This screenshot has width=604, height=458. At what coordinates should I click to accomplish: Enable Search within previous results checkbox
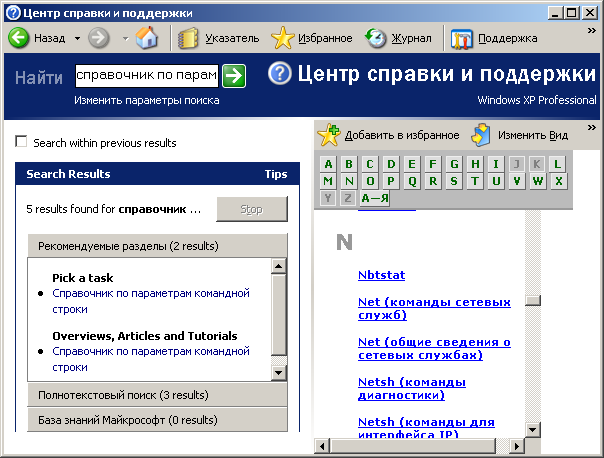coord(21,141)
